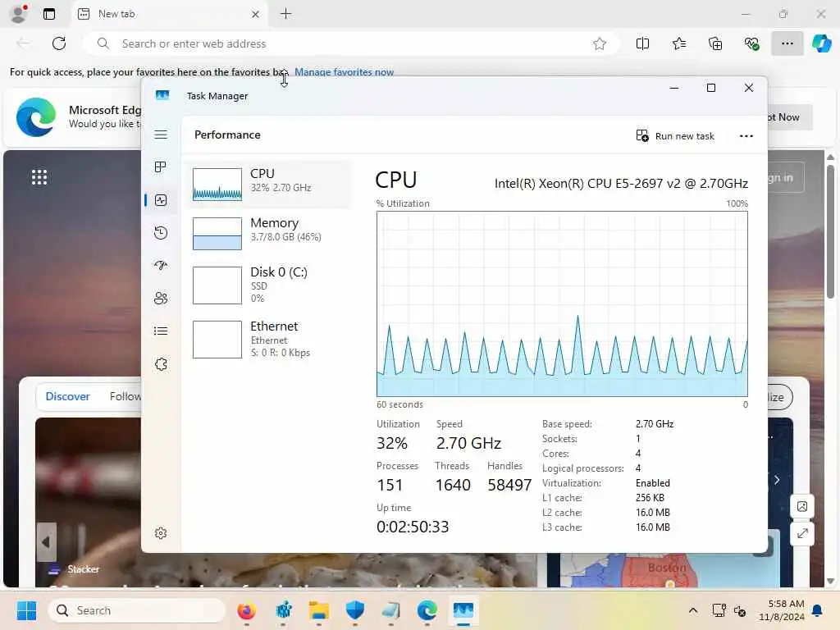Open a new Edge tab with plus
Screen dimensions: 840x630
(x=286, y=14)
